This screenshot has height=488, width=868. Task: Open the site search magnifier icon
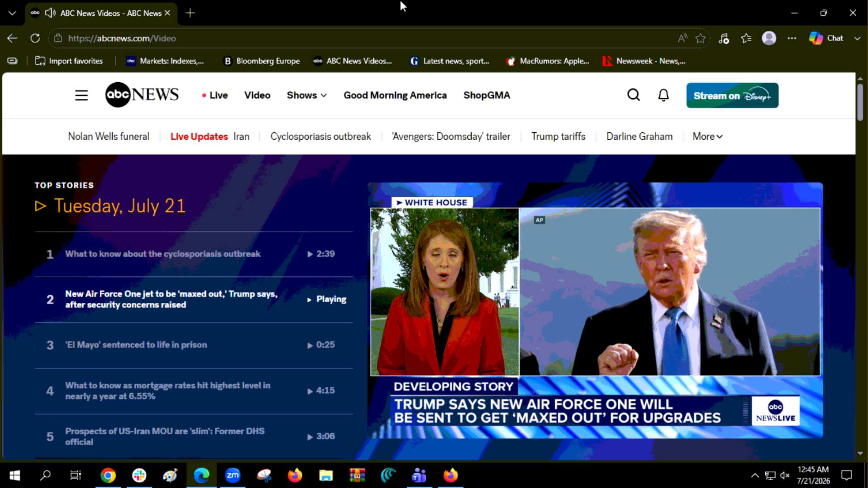pos(633,95)
